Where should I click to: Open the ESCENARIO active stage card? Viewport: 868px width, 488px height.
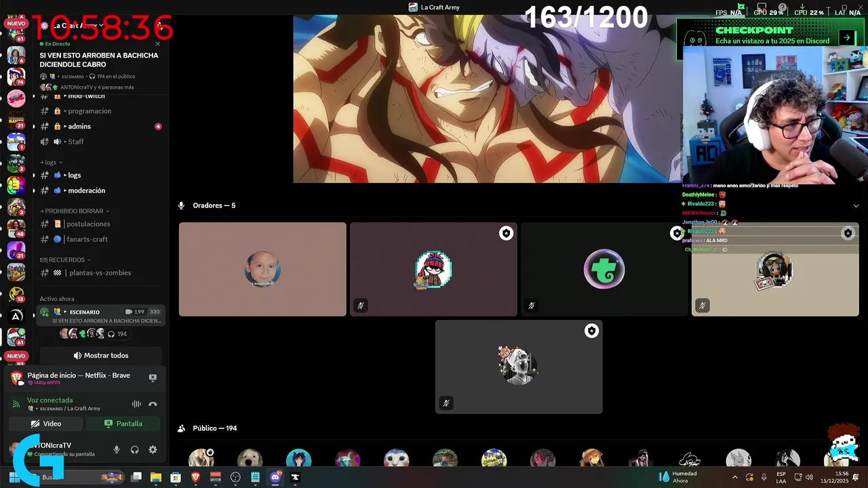(x=100, y=316)
